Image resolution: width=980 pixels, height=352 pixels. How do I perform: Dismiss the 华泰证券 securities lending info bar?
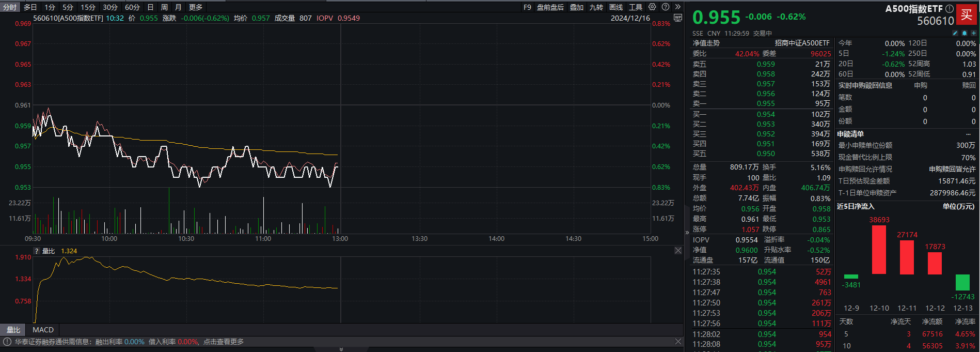pos(678,342)
